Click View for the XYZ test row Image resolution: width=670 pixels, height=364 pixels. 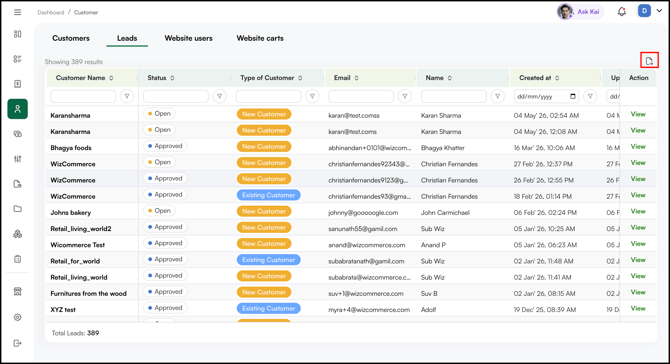[x=638, y=308]
